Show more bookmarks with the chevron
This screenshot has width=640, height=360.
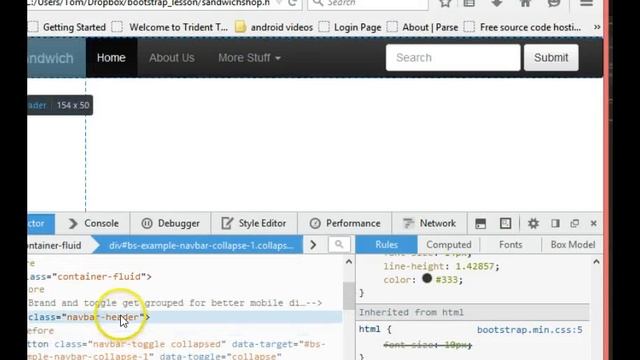[597, 27]
